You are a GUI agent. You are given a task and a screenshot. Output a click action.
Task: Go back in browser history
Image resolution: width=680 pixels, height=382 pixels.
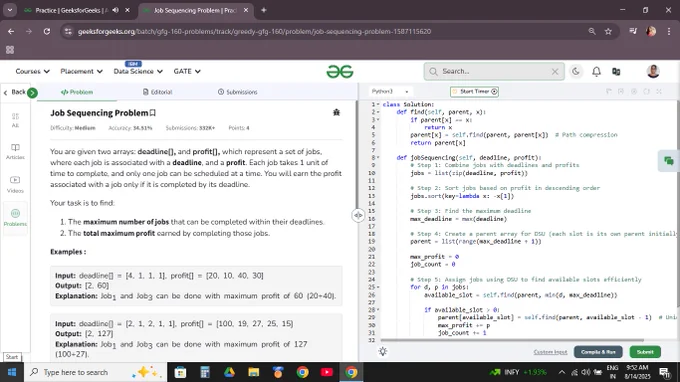pyautogui.click(x=11, y=31)
